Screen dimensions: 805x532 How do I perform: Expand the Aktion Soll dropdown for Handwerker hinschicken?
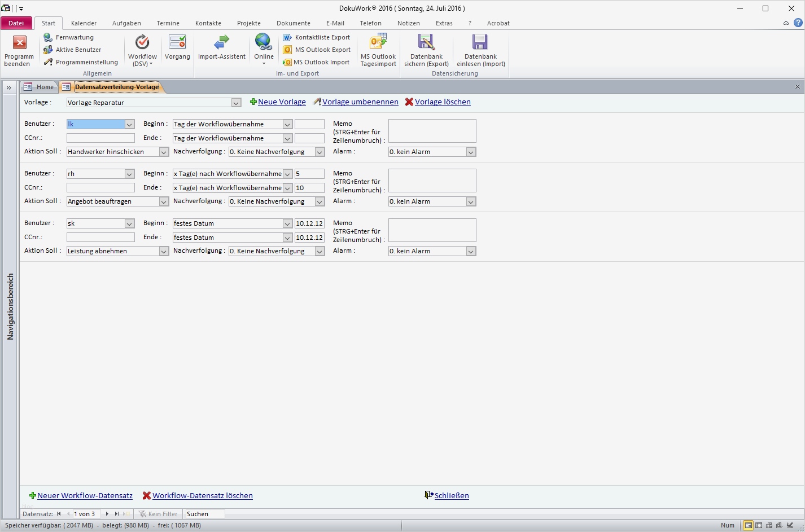pyautogui.click(x=163, y=152)
